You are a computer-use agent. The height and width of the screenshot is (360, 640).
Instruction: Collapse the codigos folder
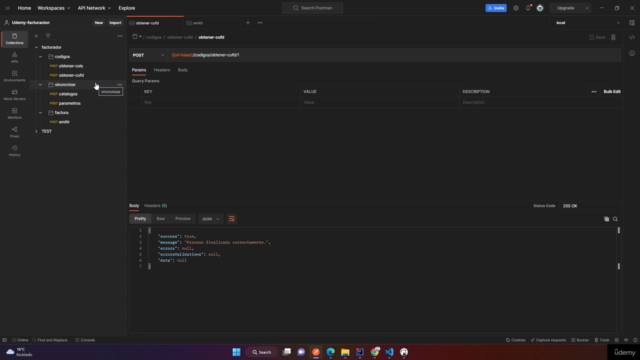pos(40,57)
